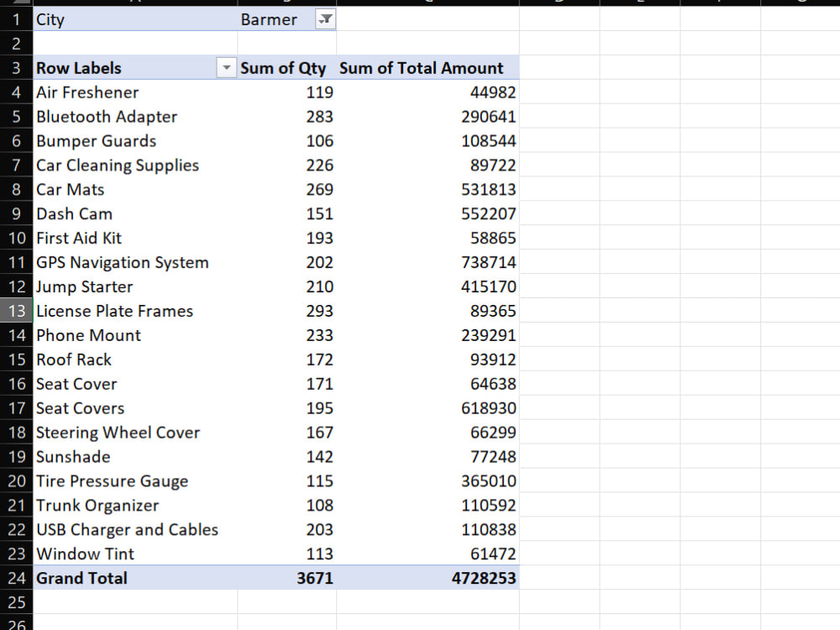Select the Sum of Qty header cell

(287, 68)
